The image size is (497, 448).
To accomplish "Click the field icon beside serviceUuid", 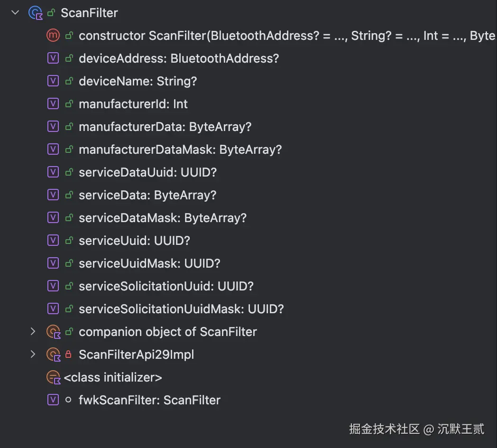I will (53, 240).
